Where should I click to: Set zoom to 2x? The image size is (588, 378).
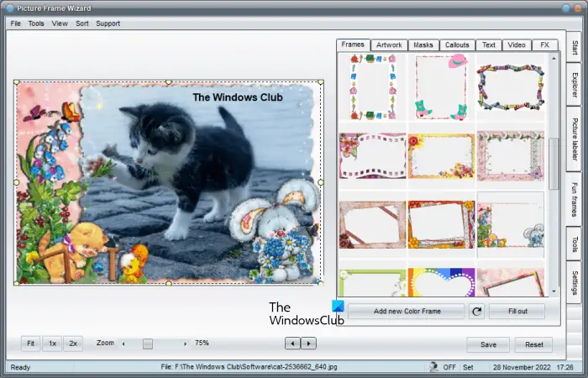[x=73, y=344]
